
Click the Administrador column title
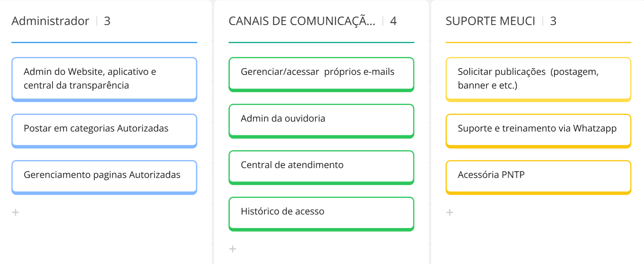tap(50, 21)
